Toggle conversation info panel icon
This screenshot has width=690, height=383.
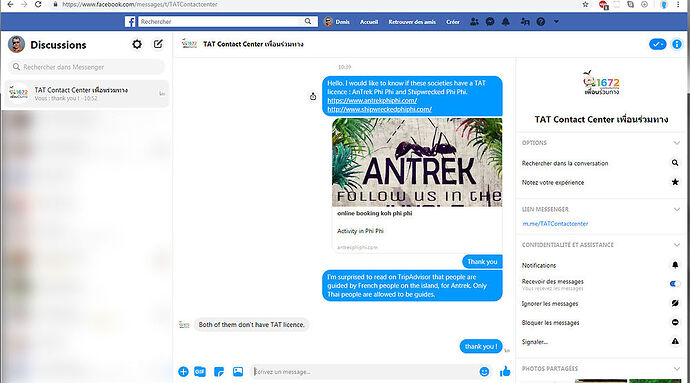pos(677,44)
